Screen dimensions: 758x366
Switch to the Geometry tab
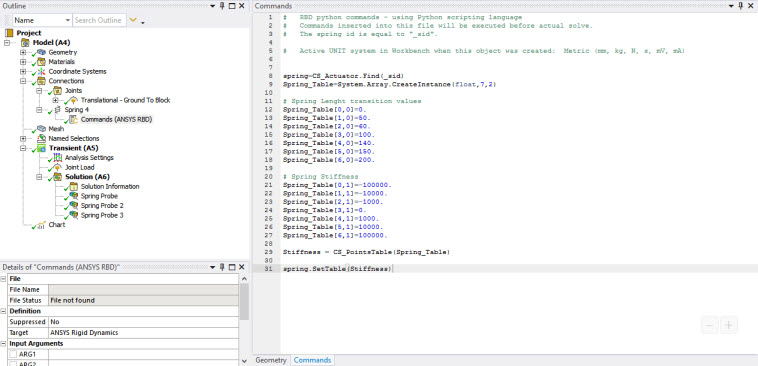271,360
